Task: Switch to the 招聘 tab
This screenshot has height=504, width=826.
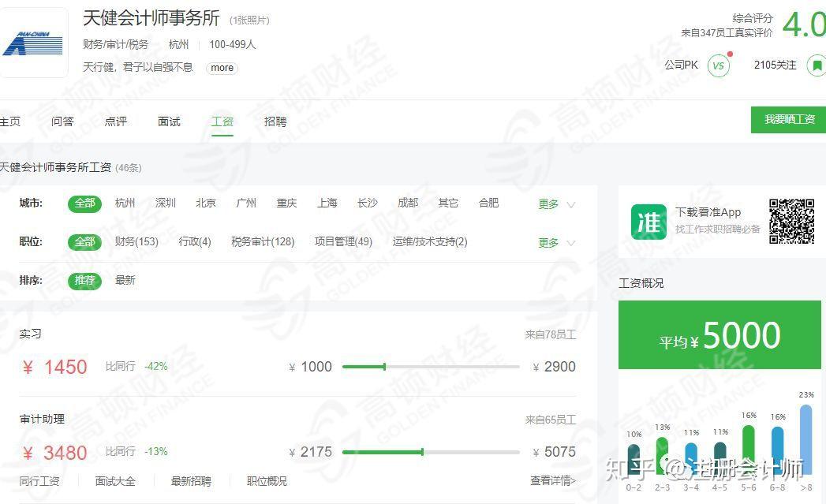Action: pyautogui.click(x=275, y=121)
